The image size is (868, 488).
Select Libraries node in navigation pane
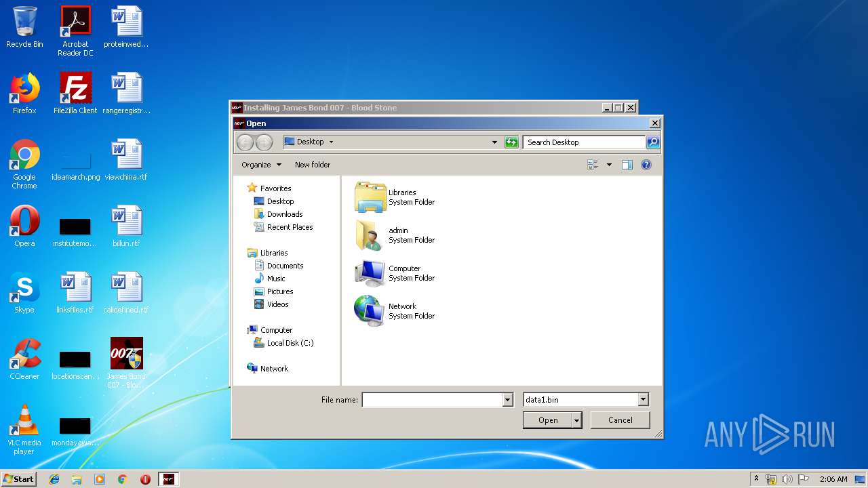tap(268, 253)
